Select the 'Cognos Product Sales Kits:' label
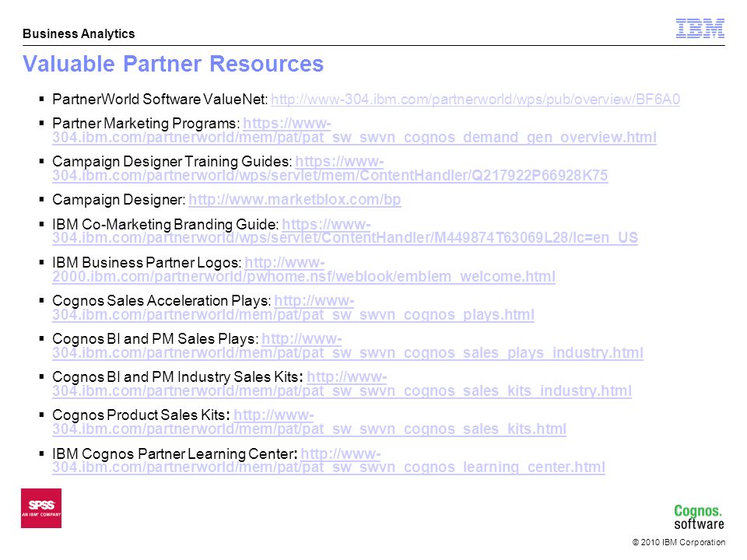The width and height of the screenshot is (747, 560). coord(142,415)
